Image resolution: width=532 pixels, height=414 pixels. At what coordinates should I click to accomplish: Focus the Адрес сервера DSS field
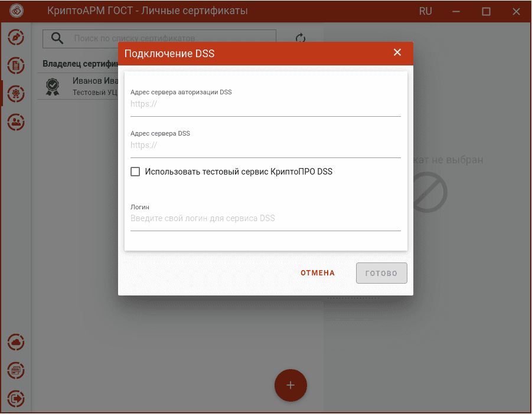265,145
